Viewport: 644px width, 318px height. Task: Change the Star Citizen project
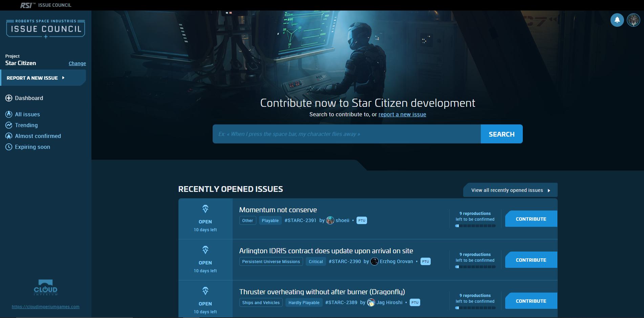(77, 63)
